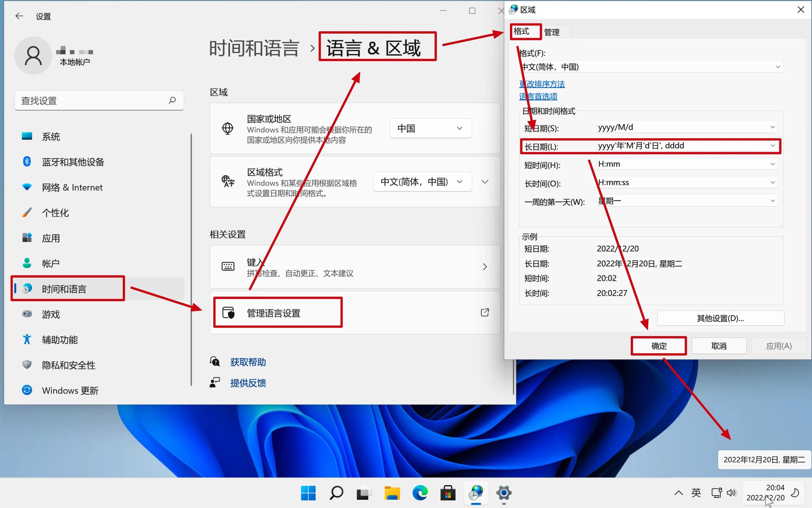Open 蓝牙和其他设备 settings
812x508 pixels.
click(99, 162)
